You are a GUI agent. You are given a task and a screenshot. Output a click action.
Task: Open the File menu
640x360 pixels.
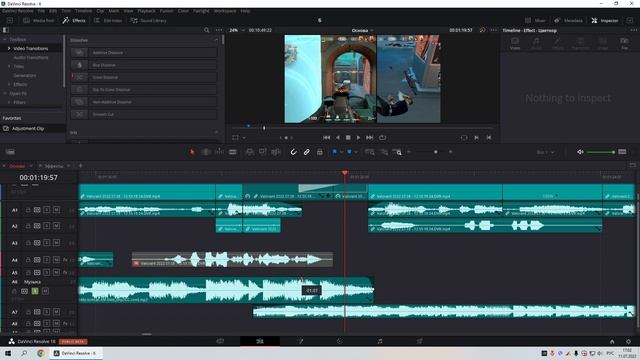coord(41,11)
